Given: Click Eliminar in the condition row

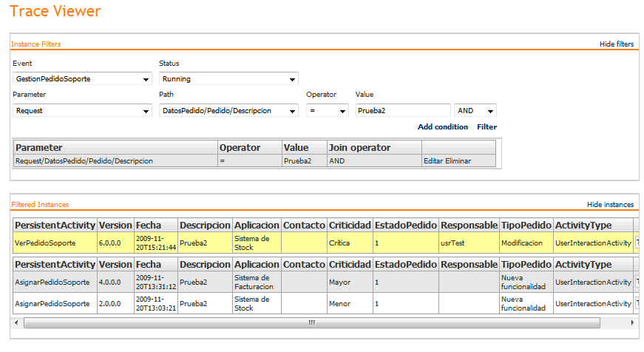Looking at the screenshot, I should pyautogui.click(x=458, y=160).
